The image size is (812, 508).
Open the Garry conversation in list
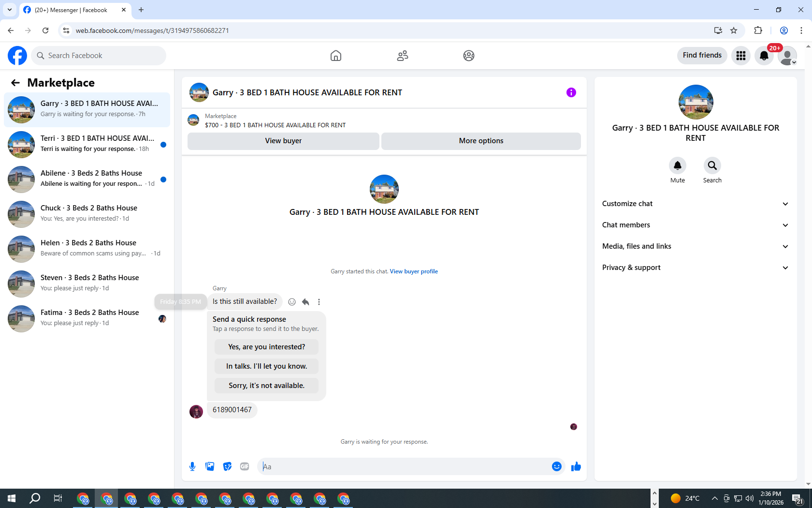point(87,110)
